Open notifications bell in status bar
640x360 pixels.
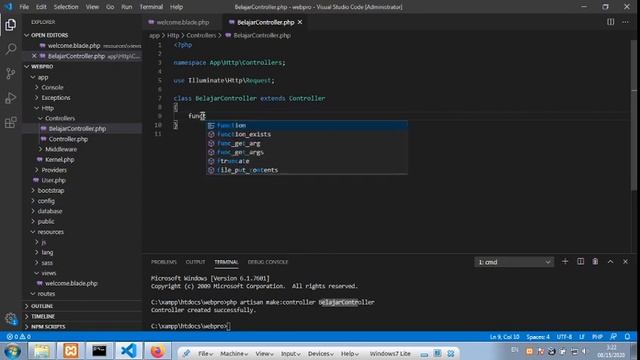tap(627, 337)
